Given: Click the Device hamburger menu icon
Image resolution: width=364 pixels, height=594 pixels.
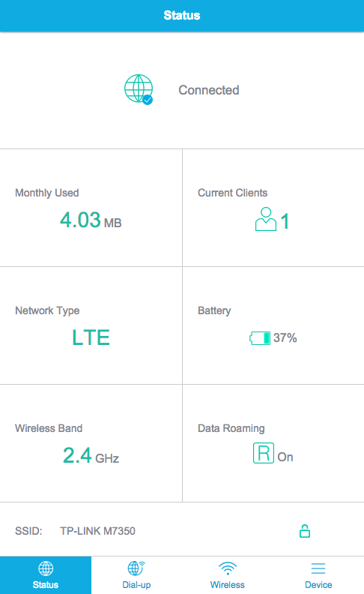Looking at the screenshot, I should pos(318,568).
